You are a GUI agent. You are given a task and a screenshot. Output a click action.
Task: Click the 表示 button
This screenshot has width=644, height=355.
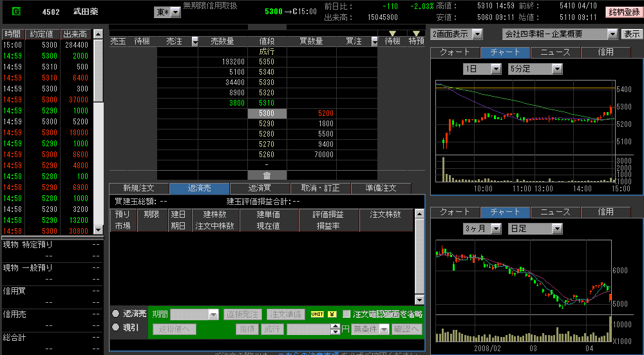(631, 34)
